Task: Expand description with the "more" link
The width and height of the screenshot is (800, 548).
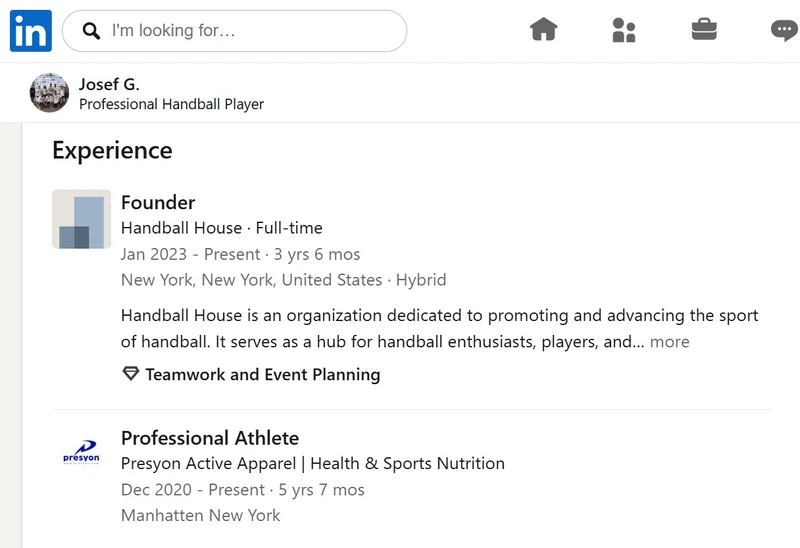Action: point(669,341)
